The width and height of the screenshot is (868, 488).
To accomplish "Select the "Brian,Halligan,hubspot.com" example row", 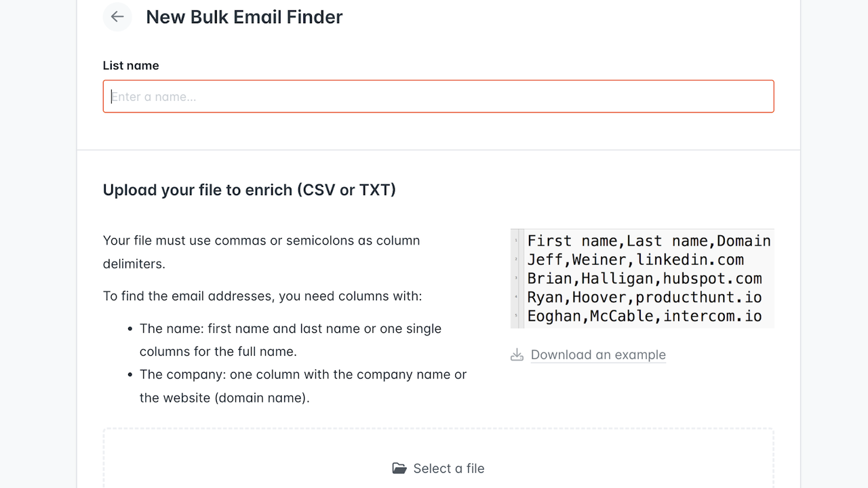I will (x=644, y=279).
